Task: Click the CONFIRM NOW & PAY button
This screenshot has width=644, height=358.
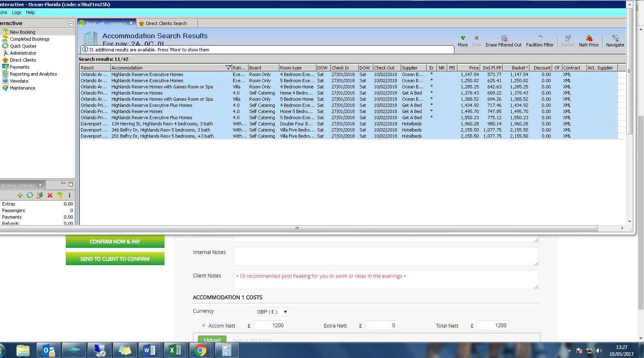Action: tap(115, 242)
